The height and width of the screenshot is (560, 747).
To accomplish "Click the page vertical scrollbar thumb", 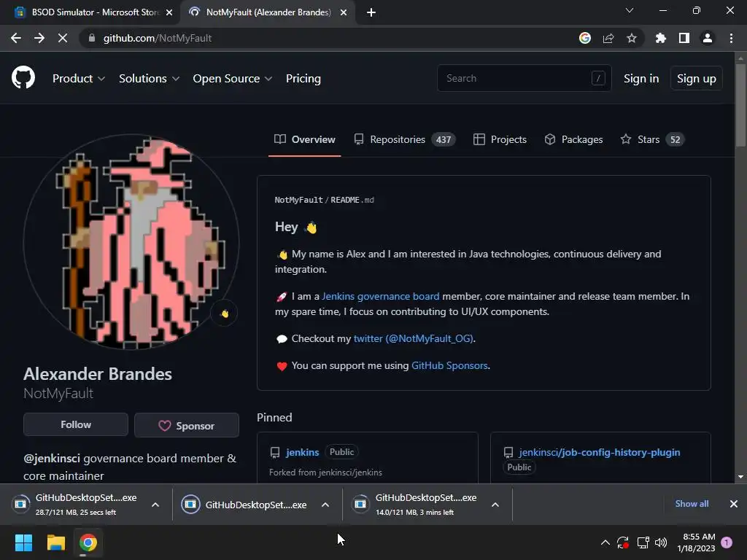I will pos(740,105).
